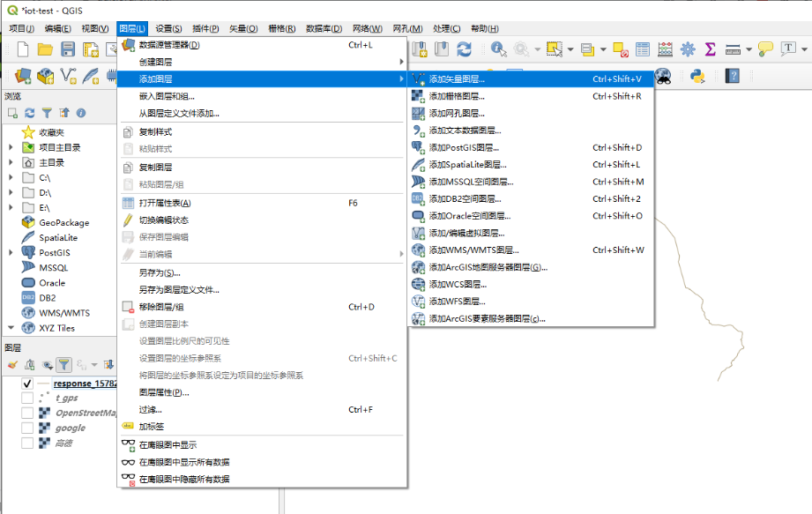Choose 添加WMS/WMTS图层... menu entry
Image resolution: width=812 pixels, height=514 pixels.
click(531, 250)
